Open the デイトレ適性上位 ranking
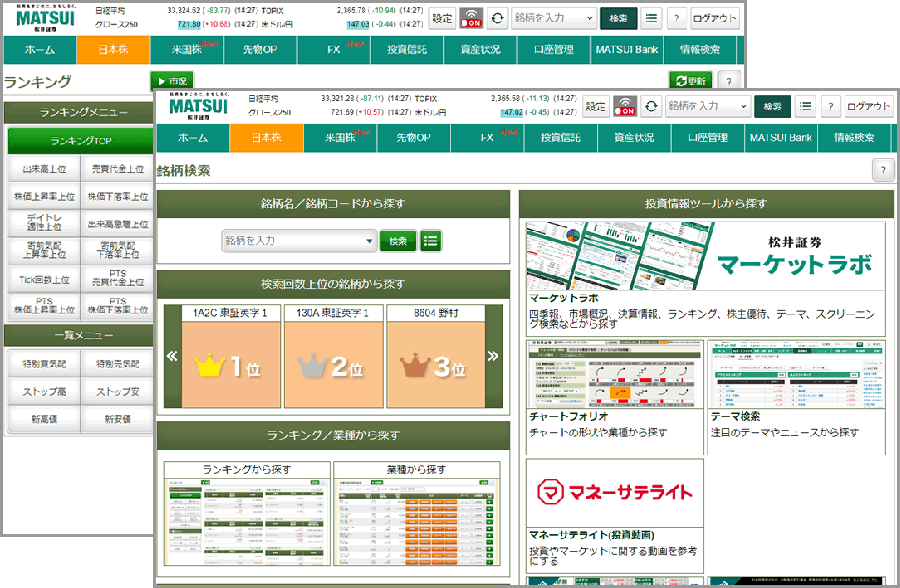Screen dimensions: 900x588 click(x=44, y=222)
